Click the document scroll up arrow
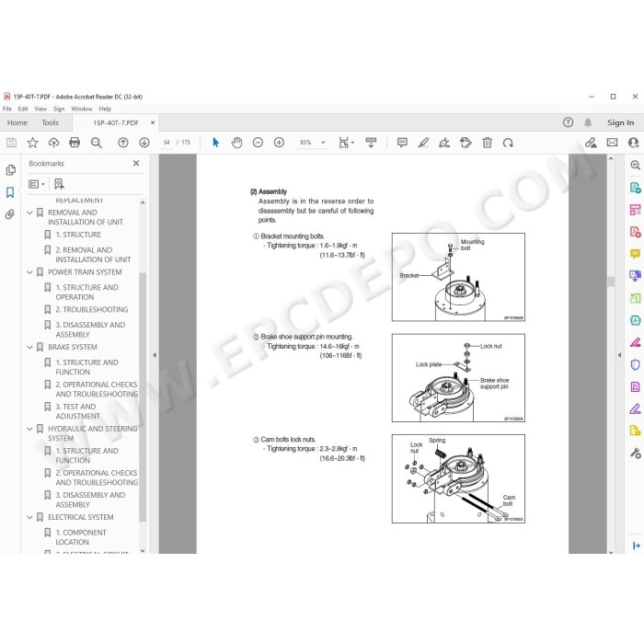This screenshot has width=644, height=644. coord(611,158)
